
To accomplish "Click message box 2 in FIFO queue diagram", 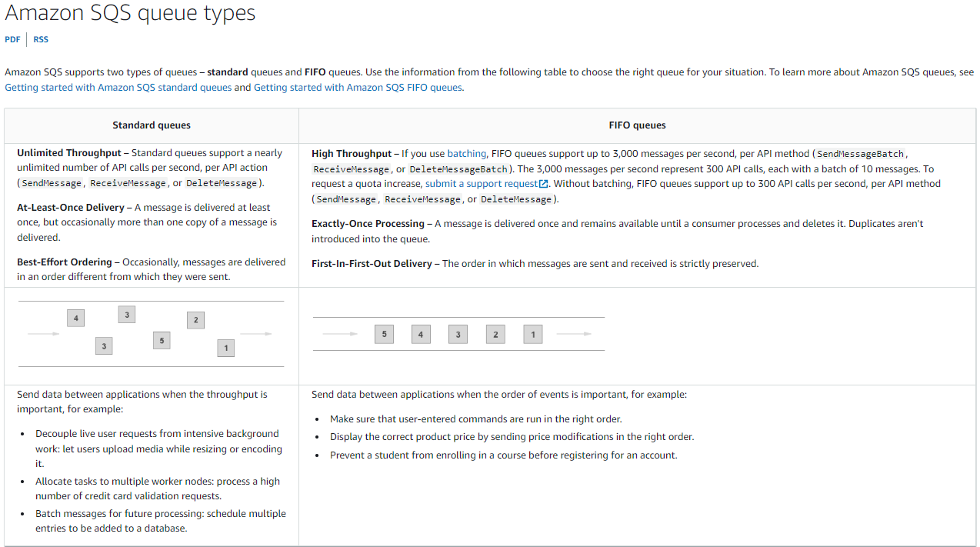I will click(x=495, y=334).
